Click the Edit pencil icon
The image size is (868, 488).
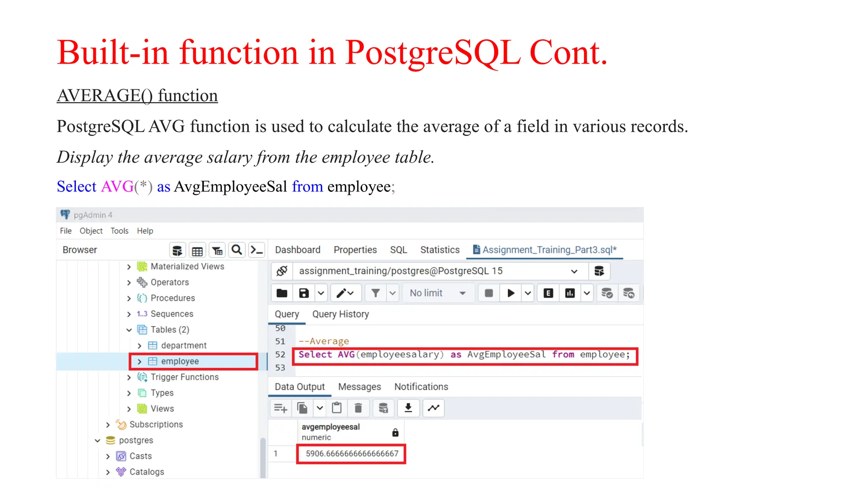[x=345, y=293]
